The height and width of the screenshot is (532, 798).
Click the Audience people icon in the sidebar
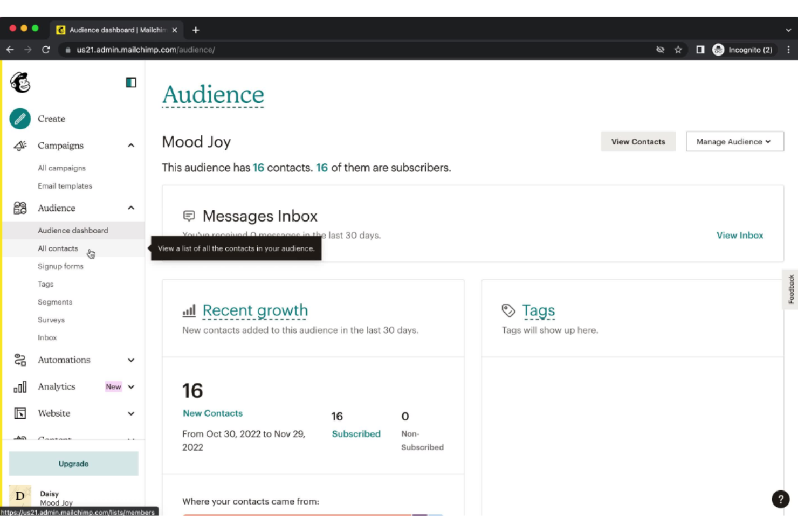point(20,208)
